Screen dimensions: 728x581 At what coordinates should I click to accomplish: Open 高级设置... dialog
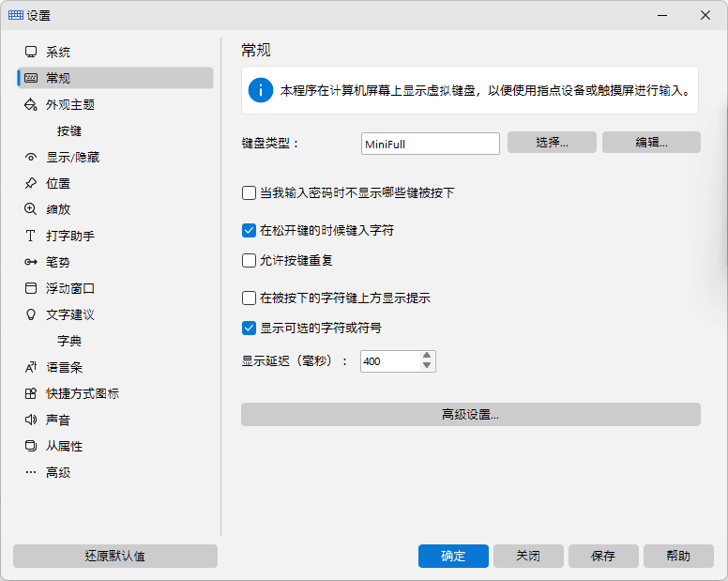pos(471,414)
